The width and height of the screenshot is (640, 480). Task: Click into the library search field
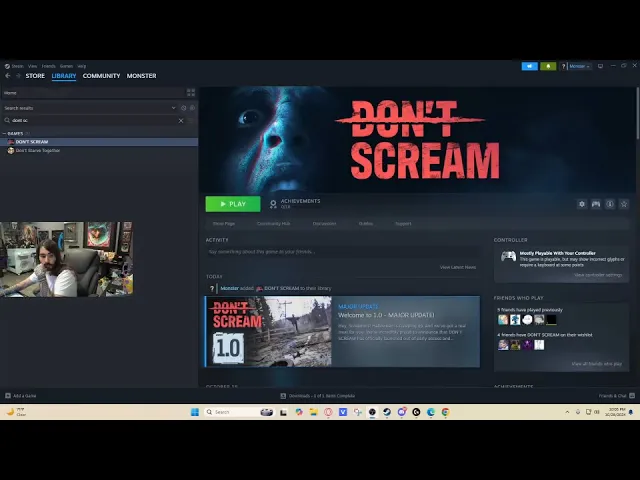pos(94,120)
